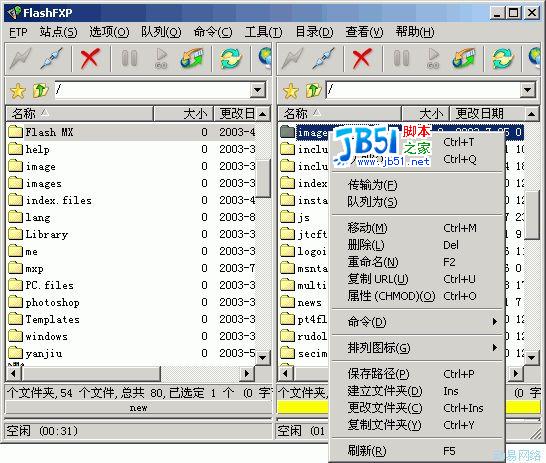This screenshot has height=463, width=546.
Task: Select the Templates folder name
Action: point(53,319)
